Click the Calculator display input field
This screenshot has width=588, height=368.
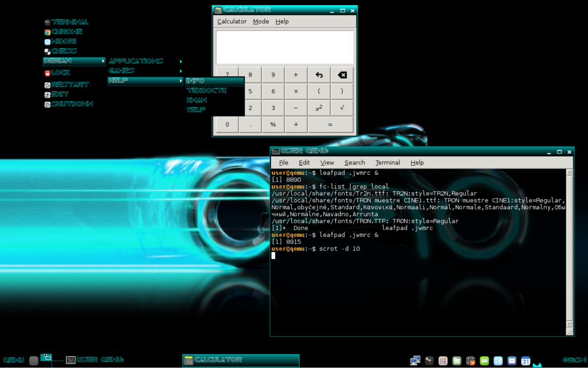[284, 47]
